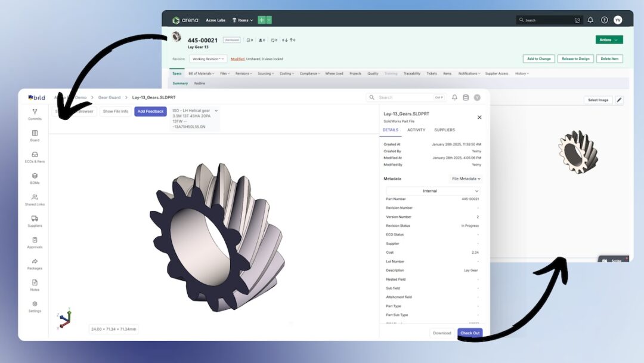644x363 pixels.
Task: Select the Board icon in the sidebar
Action: point(34,136)
